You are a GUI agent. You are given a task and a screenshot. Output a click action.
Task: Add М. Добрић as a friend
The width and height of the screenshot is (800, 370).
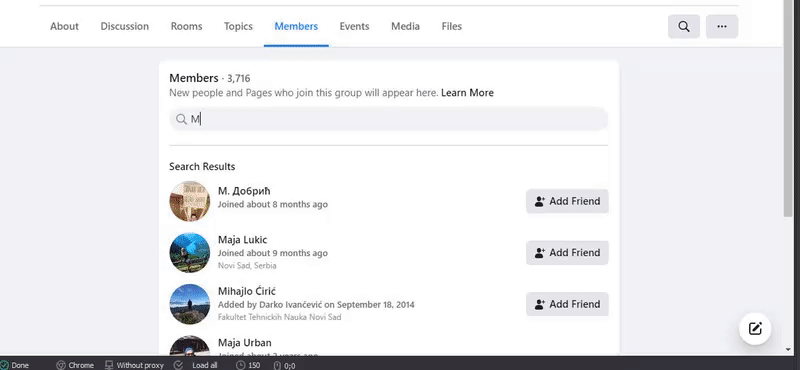(x=567, y=201)
